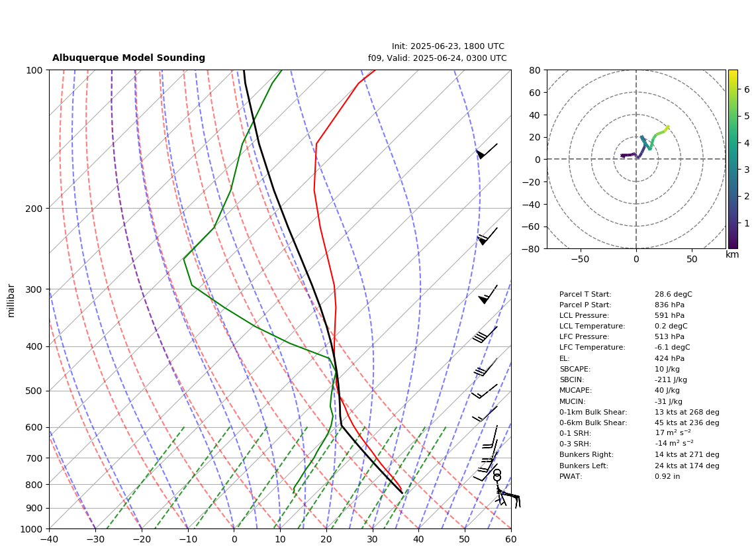
Task: Click the '10 J/kg' value
Action: [667, 369]
